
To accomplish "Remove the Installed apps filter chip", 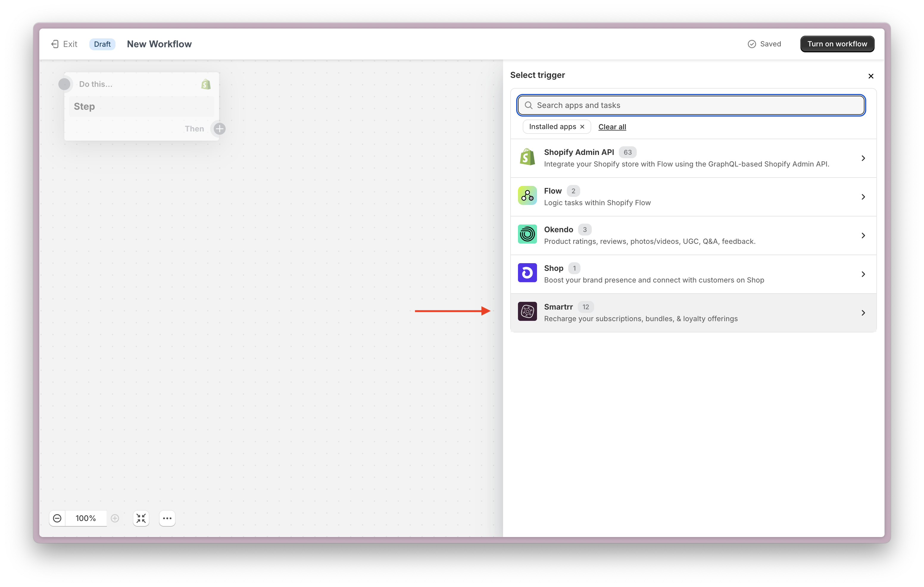I will 582,127.
